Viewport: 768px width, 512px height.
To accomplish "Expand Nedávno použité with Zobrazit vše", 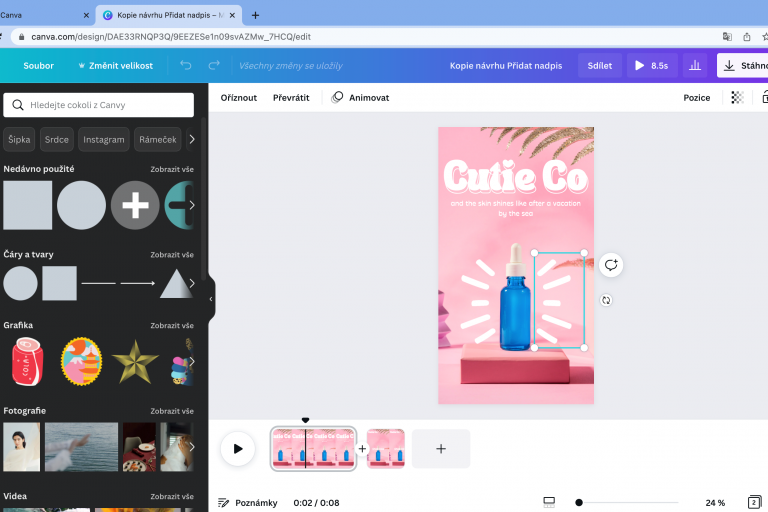I will (x=172, y=169).
